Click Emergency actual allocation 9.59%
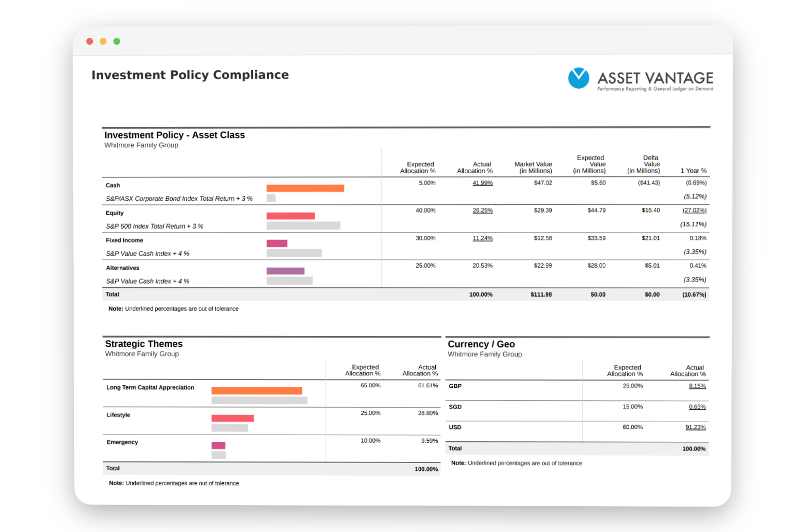 coord(430,441)
